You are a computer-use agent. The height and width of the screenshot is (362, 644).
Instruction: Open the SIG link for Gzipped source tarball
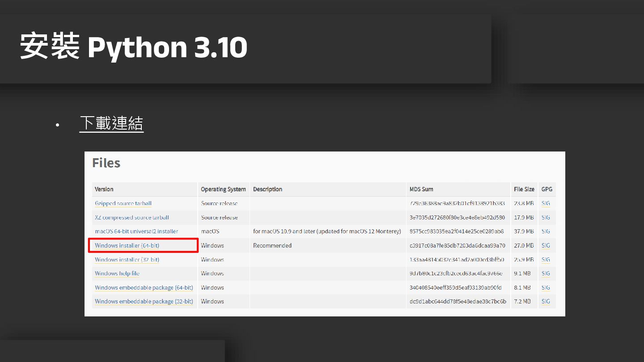[x=546, y=203]
